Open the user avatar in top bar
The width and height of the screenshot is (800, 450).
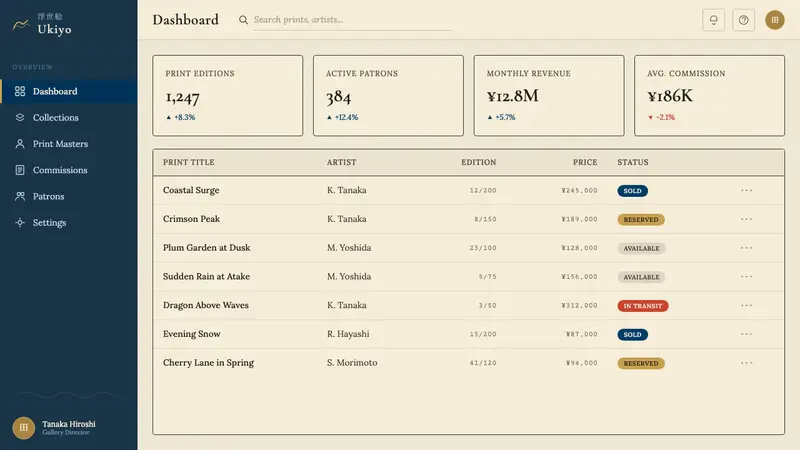(x=774, y=20)
